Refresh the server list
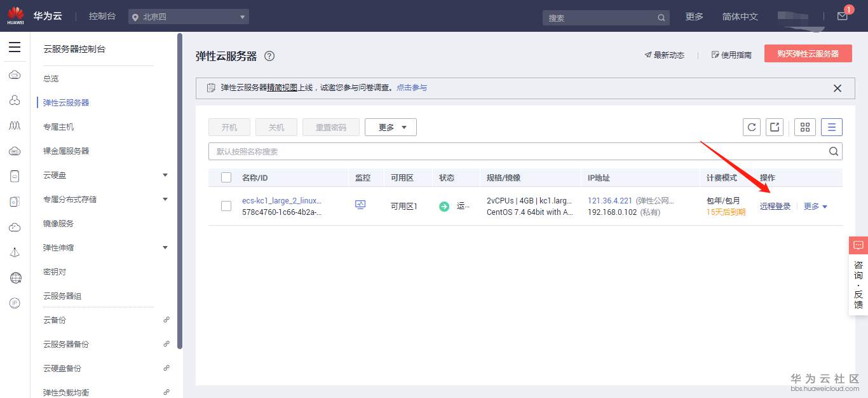The width and height of the screenshot is (868, 398). (752, 127)
